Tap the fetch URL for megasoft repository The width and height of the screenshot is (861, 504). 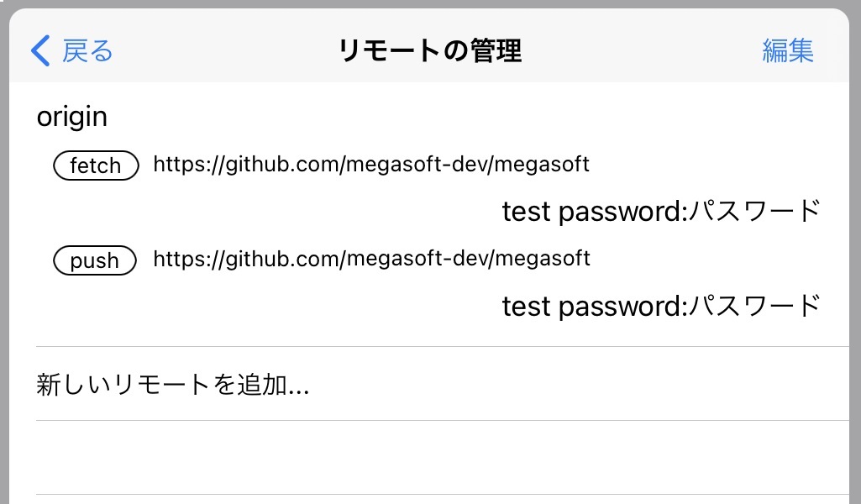click(x=371, y=164)
